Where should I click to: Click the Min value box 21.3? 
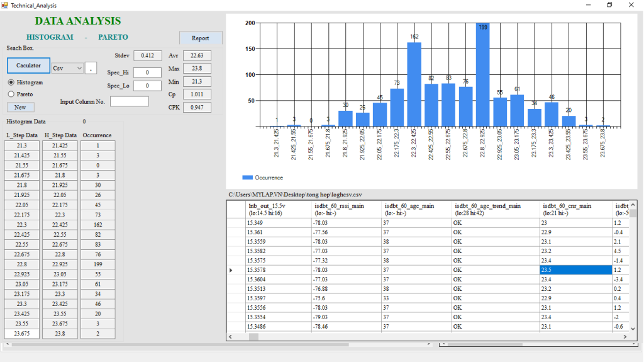pos(197,81)
